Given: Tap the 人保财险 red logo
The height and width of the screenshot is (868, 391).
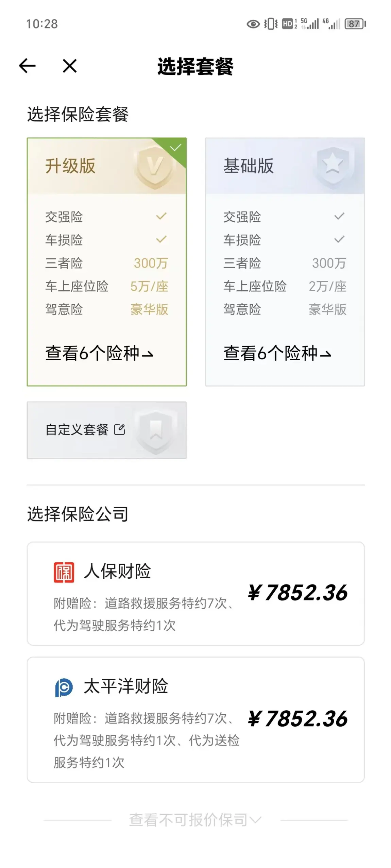Looking at the screenshot, I should pyautogui.click(x=64, y=572).
